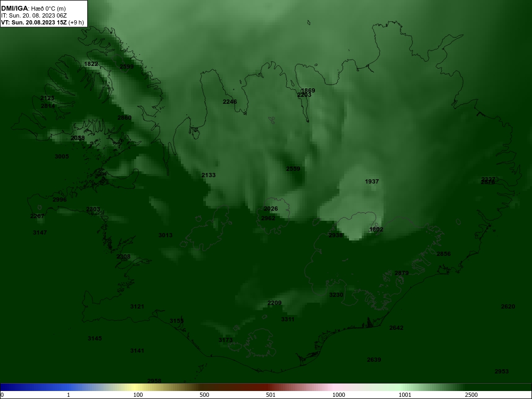Viewport: 532px width, 399px height.
Task: Click the 2639 offshore value
Action: pos(374,360)
